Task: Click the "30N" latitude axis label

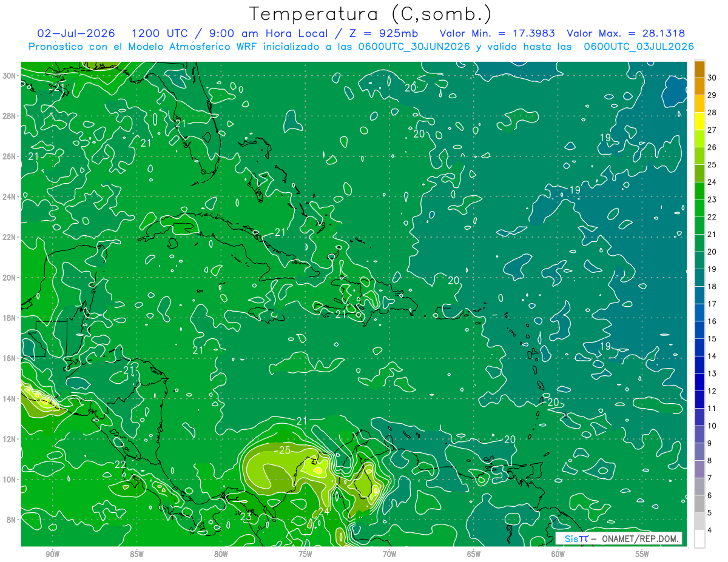Action: tap(10, 76)
